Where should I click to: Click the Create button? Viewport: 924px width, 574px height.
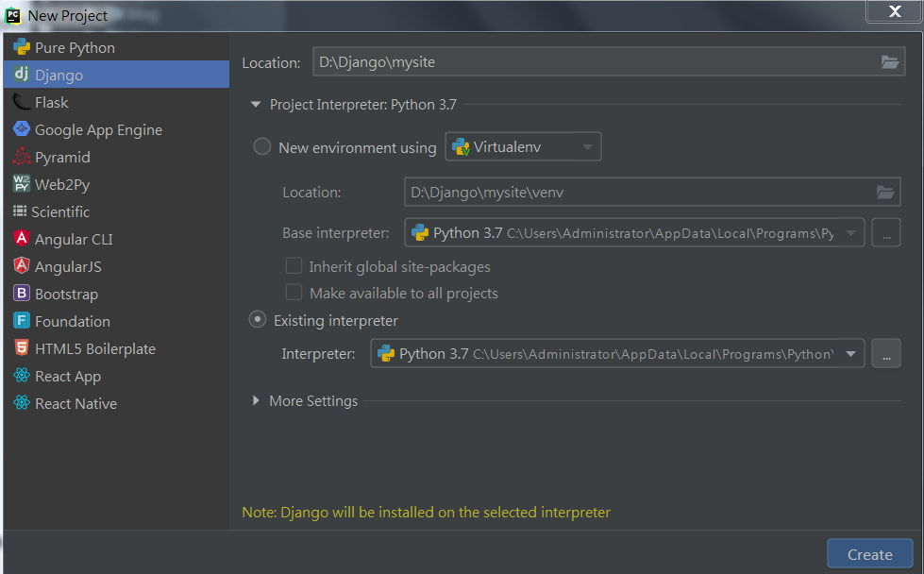pos(870,554)
